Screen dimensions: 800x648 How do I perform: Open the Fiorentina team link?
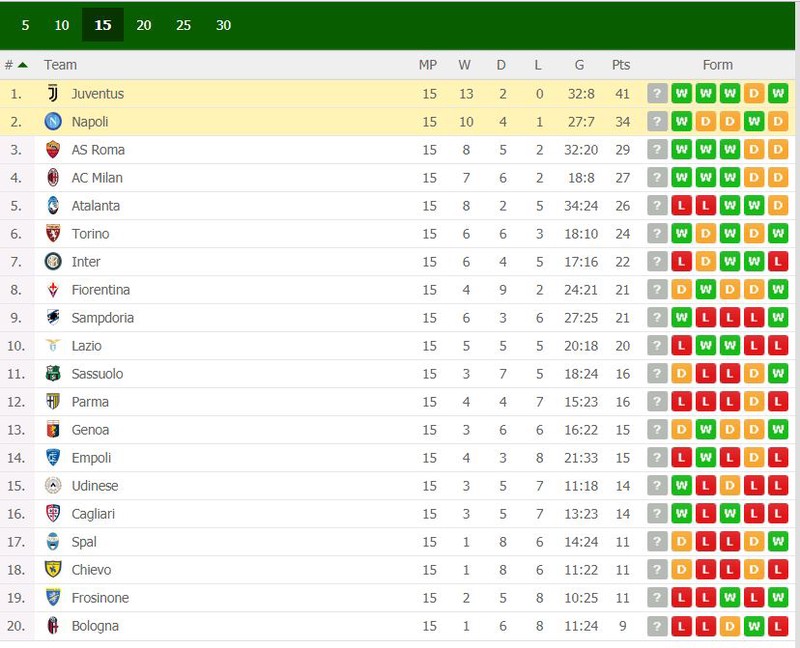tap(101, 290)
